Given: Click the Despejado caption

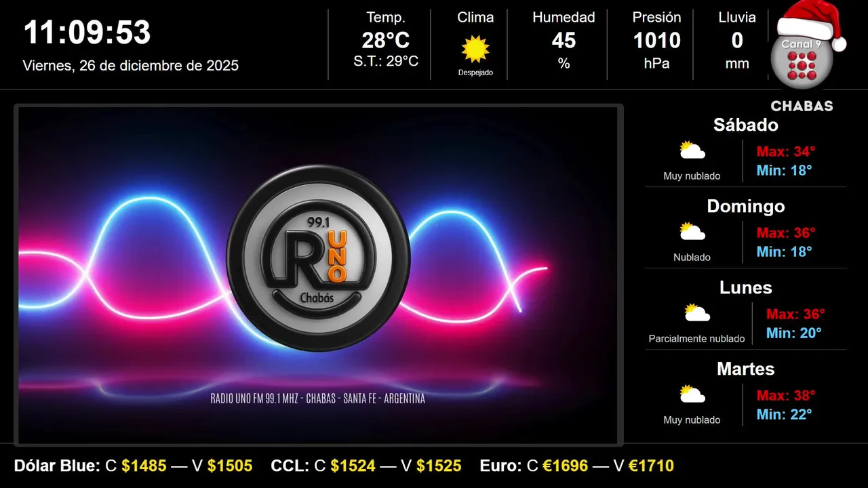Looking at the screenshot, I should (475, 73).
